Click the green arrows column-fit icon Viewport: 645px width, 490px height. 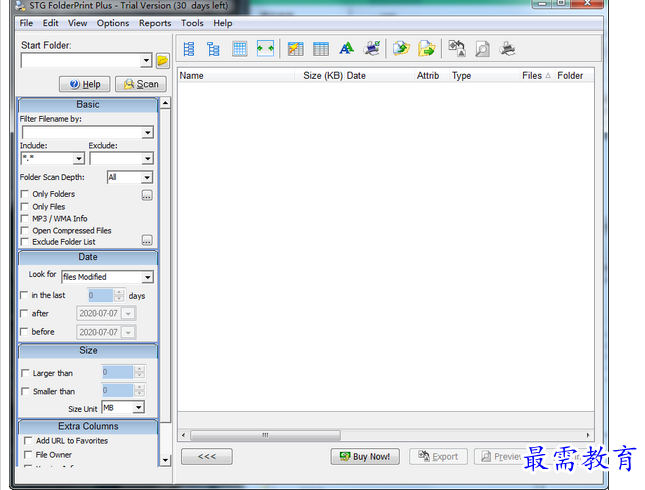point(265,49)
